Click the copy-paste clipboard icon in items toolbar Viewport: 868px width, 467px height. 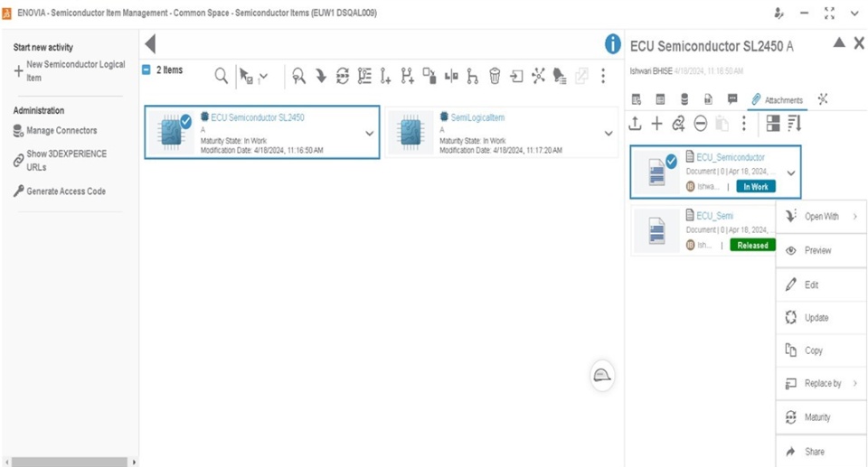click(429, 76)
